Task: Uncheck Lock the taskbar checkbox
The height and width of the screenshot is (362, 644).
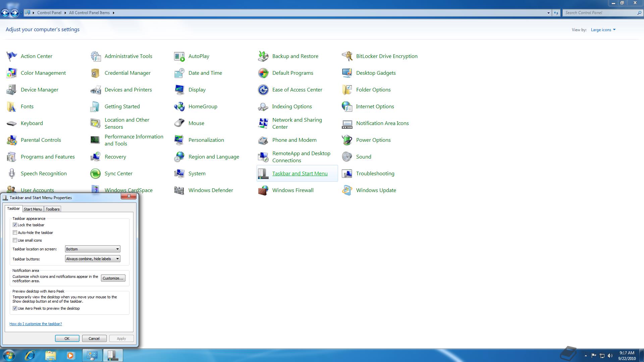Action: tap(15, 225)
